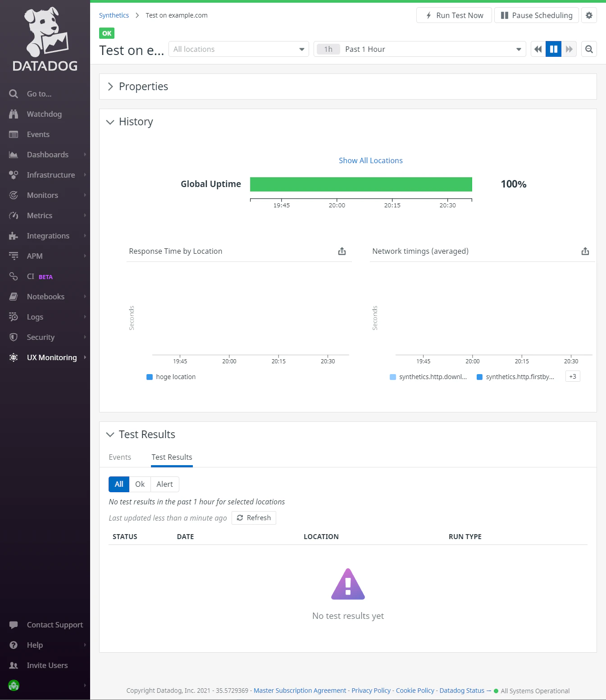
Task: Click the Integrations puzzle icon
Action: click(14, 236)
